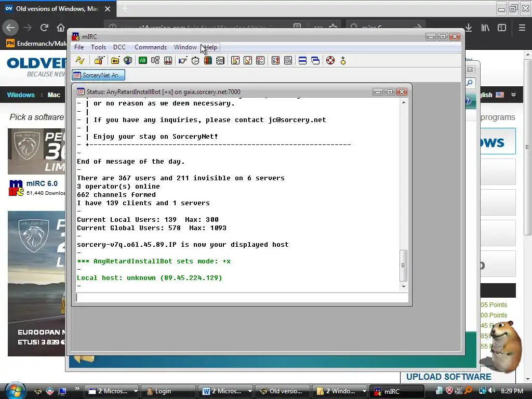Image resolution: width=532 pixels, height=399 pixels.
Task: Click the status window scrollbar thumb
Action: (403, 265)
